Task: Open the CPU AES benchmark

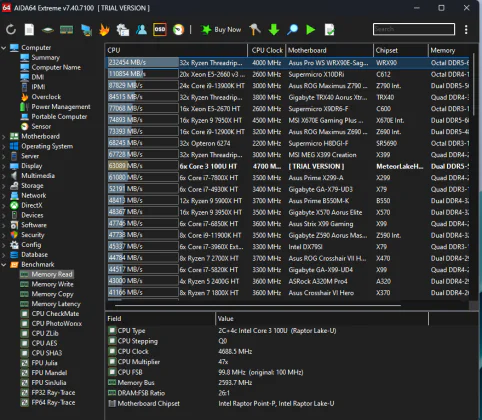Action: coord(44,343)
